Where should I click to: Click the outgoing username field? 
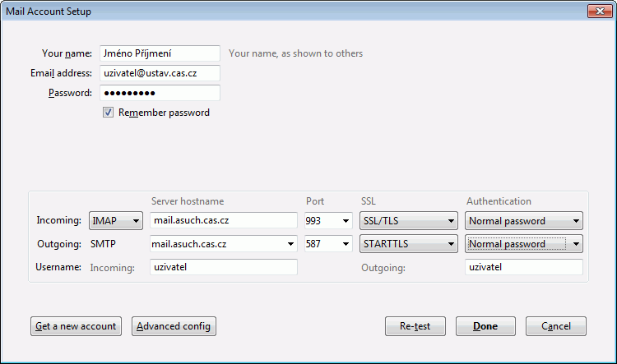[523, 267]
